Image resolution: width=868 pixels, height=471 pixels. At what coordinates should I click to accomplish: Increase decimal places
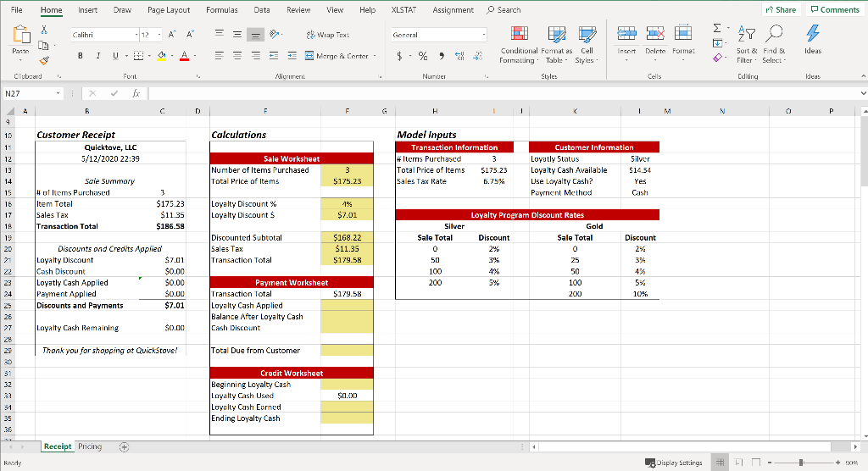pyautogui.click(x=459, y=56)
